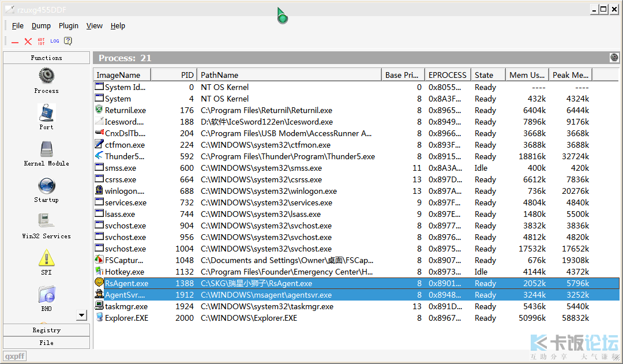
Task: Click the Thunder5 bird icon
Action: (x=99, y=155)
